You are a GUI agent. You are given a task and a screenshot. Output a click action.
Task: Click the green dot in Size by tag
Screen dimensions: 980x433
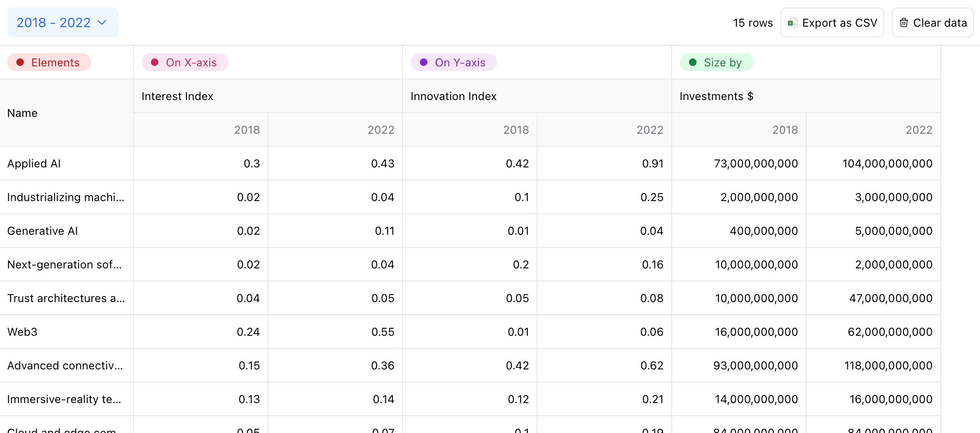pos(693,63)
